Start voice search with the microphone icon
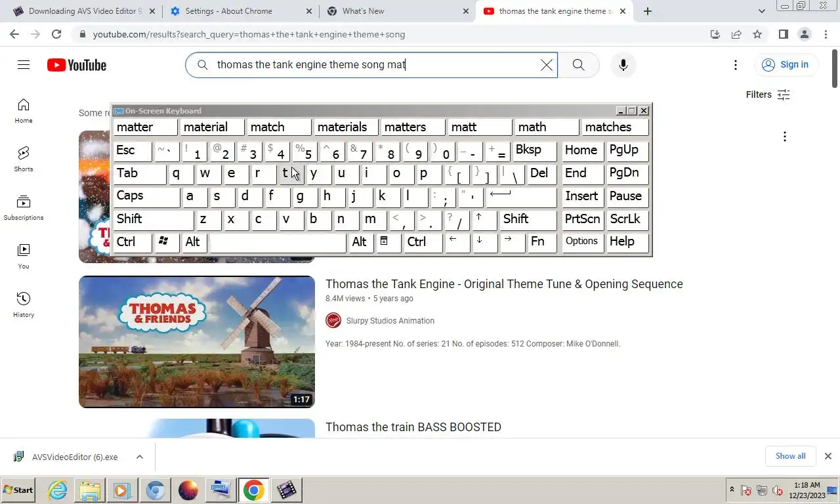Screen dimensions: 840x504 (x=623, y=65)
